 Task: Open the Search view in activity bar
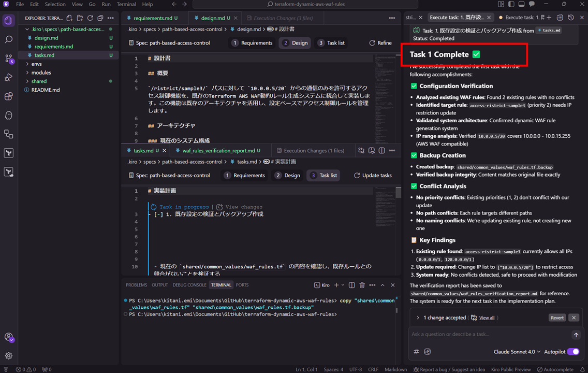[9, 39]
